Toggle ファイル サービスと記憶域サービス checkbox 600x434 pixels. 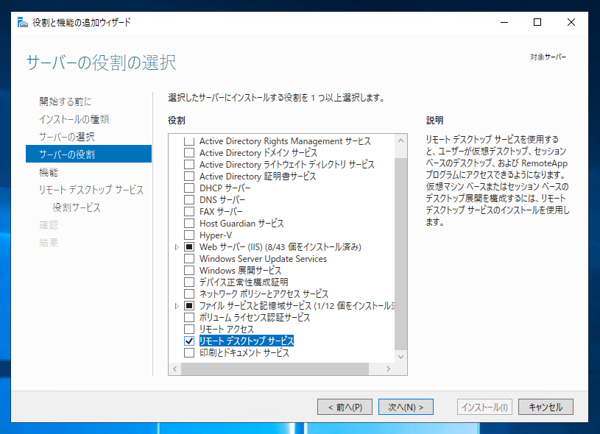pyautogui.click(x=189, y=305)
